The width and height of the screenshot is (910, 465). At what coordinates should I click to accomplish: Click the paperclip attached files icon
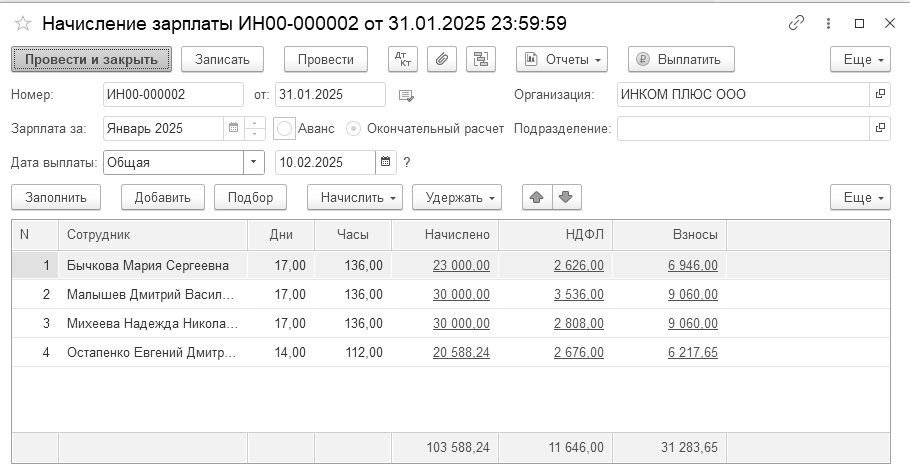pos(442,59)
